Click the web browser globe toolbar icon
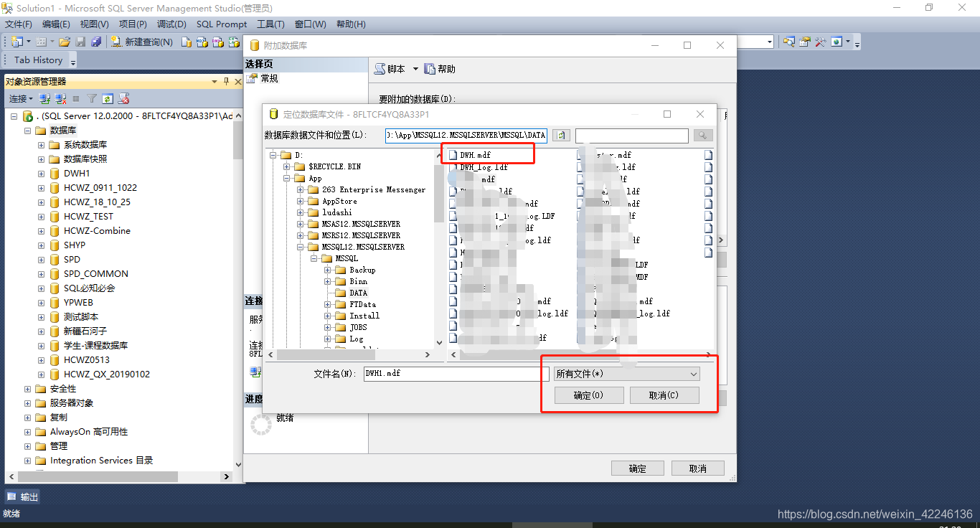This screenshot has width=980, height=528. pos(837,42)
